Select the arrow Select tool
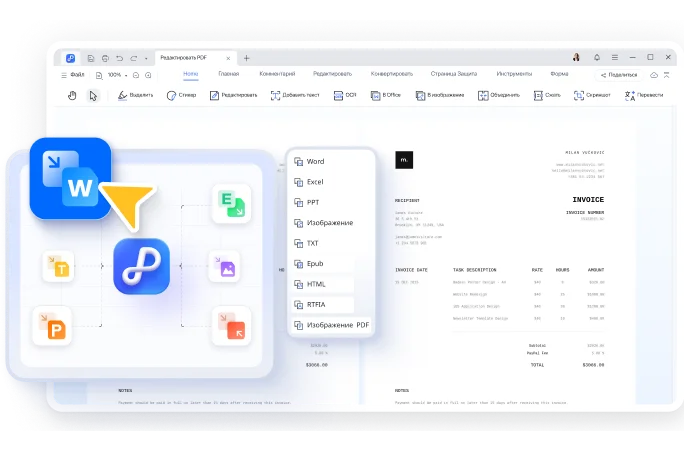 tap(93, 96)
